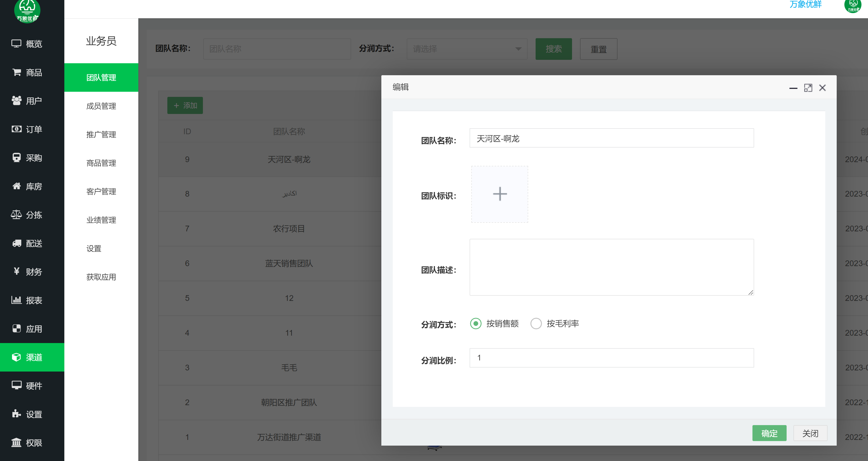Open the 业绩管理 submenu item

(x=101, y=220)
